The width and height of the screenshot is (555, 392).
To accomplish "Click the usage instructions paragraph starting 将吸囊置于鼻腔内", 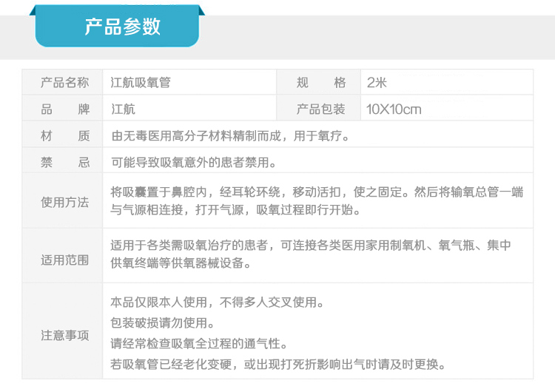I will [x=317, y=201].
